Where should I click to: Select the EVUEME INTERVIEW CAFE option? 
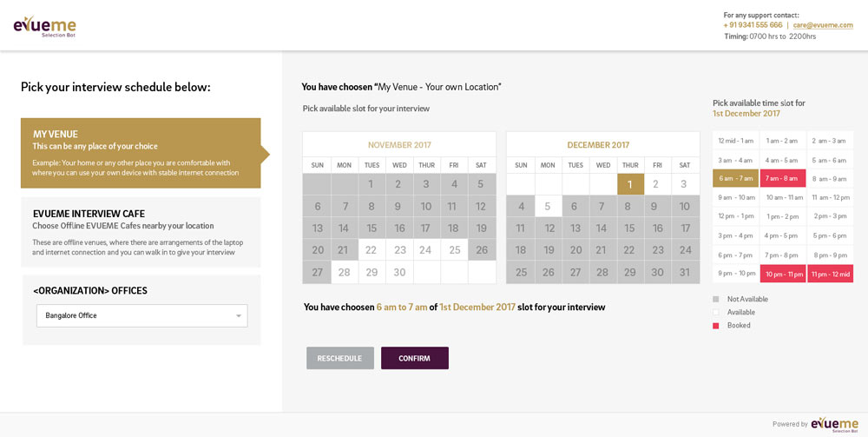click(141, 232)
